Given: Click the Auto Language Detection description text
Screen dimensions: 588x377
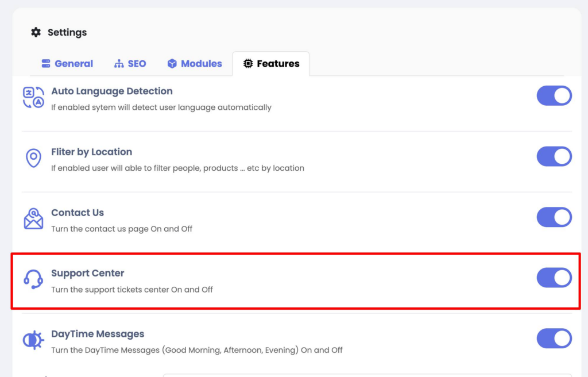Looking at the screenshot, I should [161, 107].
